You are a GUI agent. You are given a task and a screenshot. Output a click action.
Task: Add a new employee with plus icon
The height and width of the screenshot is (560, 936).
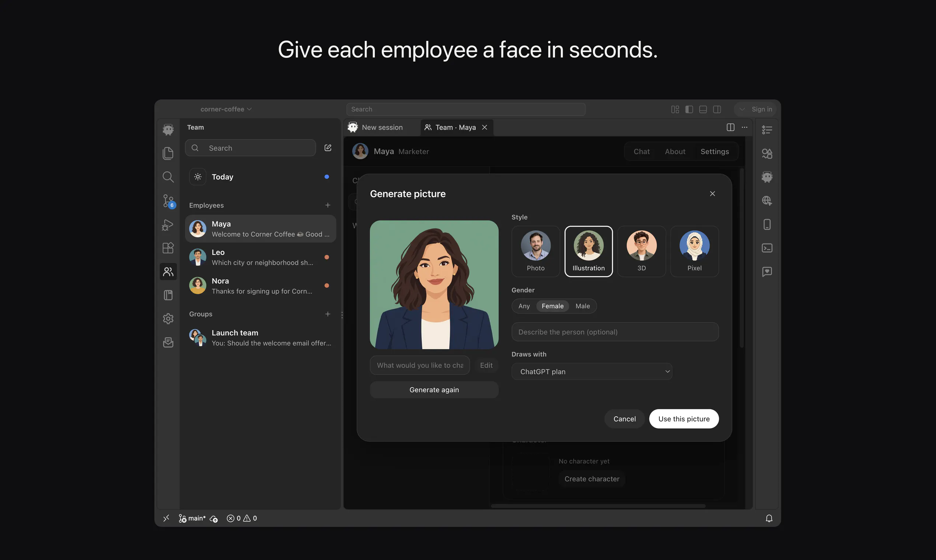pos(328,205)
